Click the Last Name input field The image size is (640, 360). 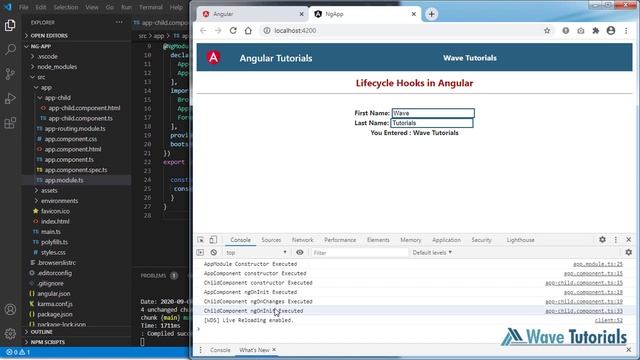(x=432, y=123)
